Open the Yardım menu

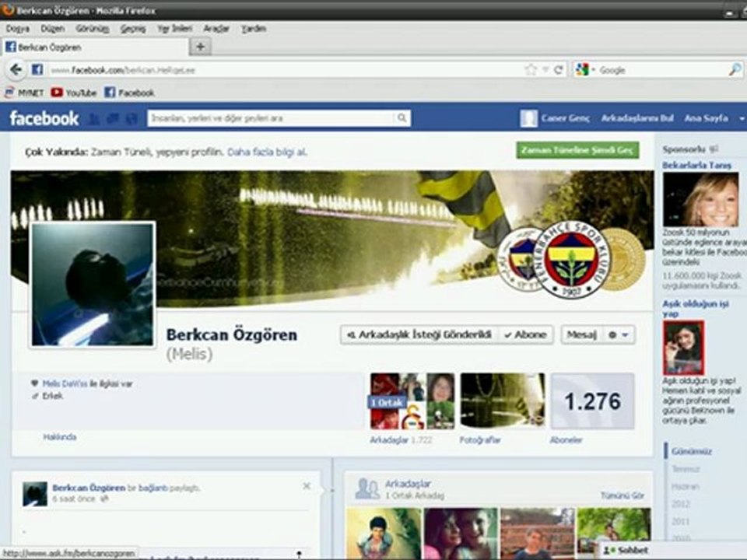[x=253, y=29]
